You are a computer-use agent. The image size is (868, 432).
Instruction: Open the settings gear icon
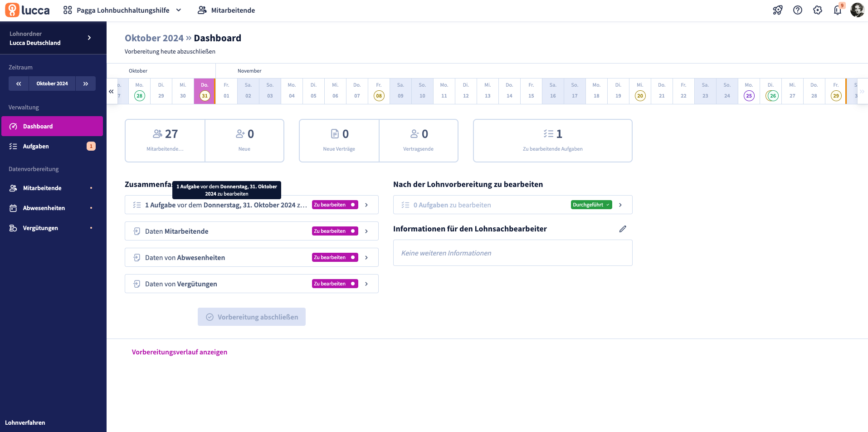(x=817, y=10)
